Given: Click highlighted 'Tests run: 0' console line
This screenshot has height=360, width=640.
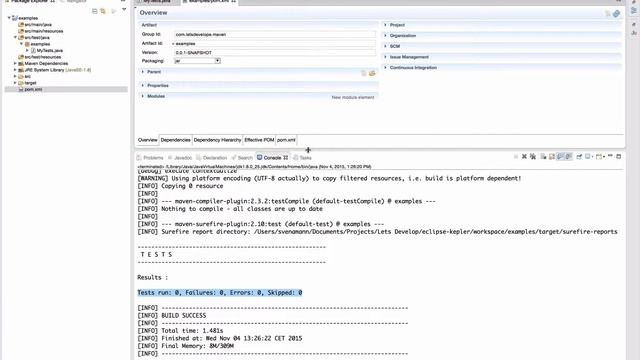Looking at the screenshot, I should pos(220,293).
